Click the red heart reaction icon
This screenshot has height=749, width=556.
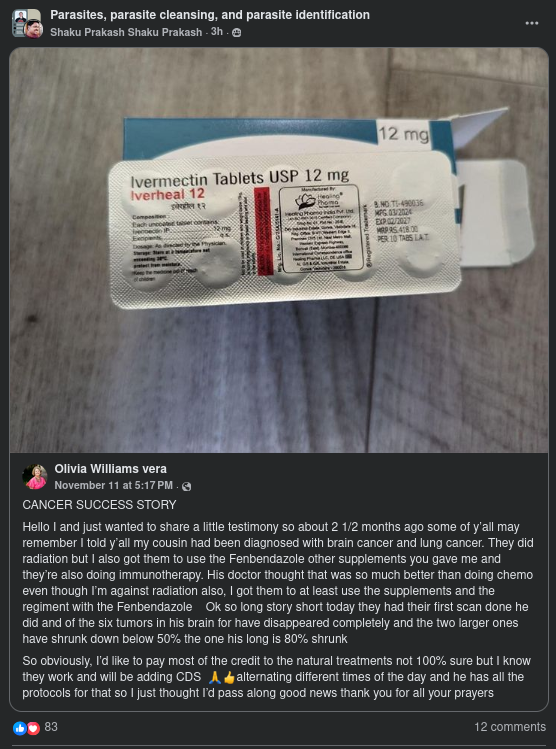coord(33,728)
